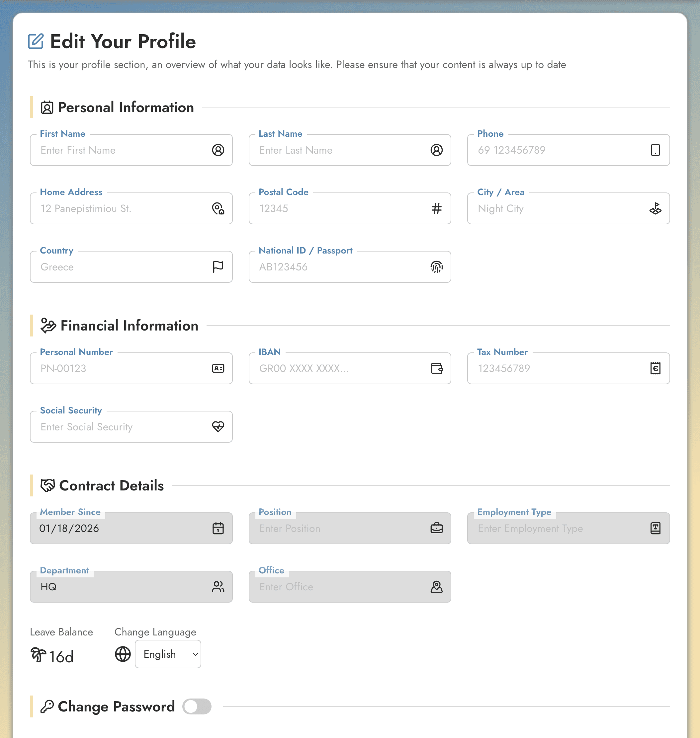Click the wallet icon in IBAN field
Viewport: 700px width, 738px height.
(437, 368)
